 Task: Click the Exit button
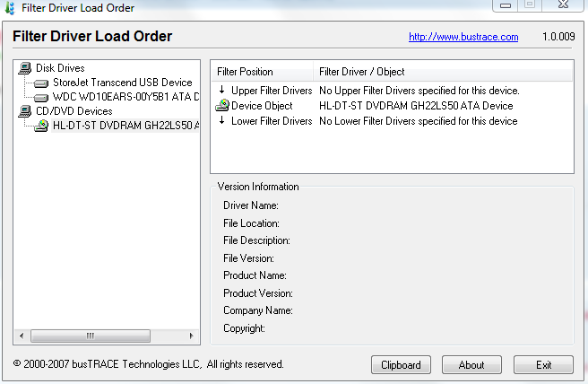click(543, 365)
